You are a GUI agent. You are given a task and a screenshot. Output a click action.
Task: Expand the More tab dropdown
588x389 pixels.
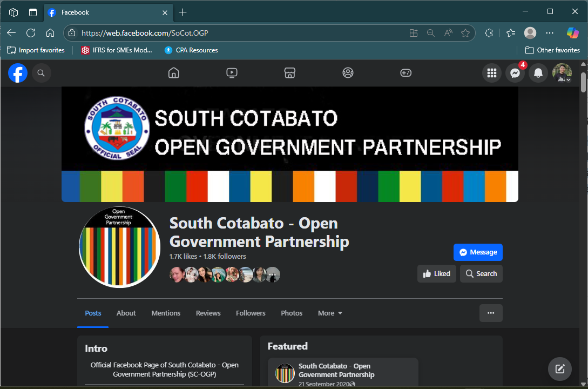[330, 313]
